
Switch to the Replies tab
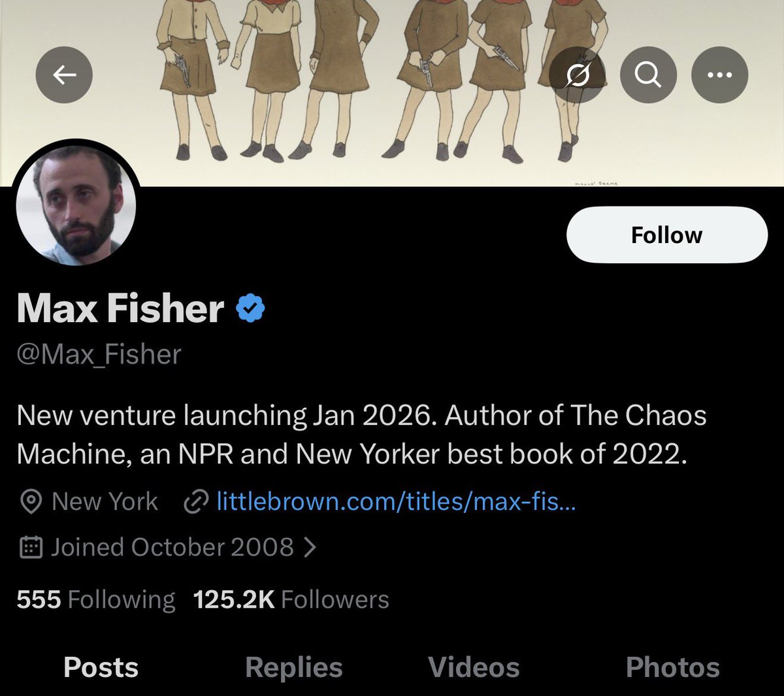[x=293, y=667]
